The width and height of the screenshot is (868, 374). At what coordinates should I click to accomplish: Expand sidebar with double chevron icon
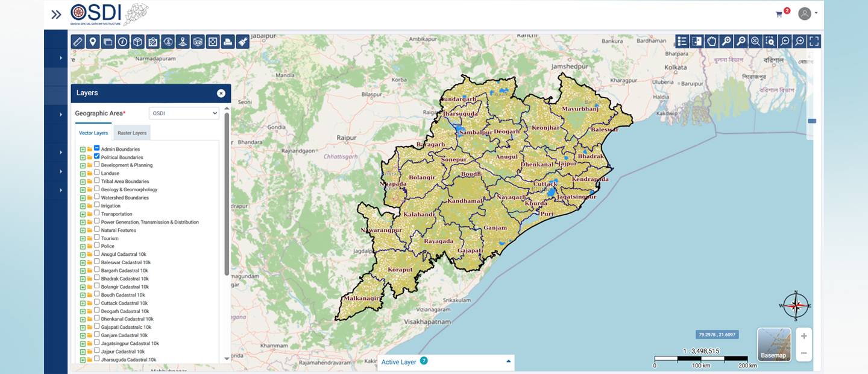[56, 14]
